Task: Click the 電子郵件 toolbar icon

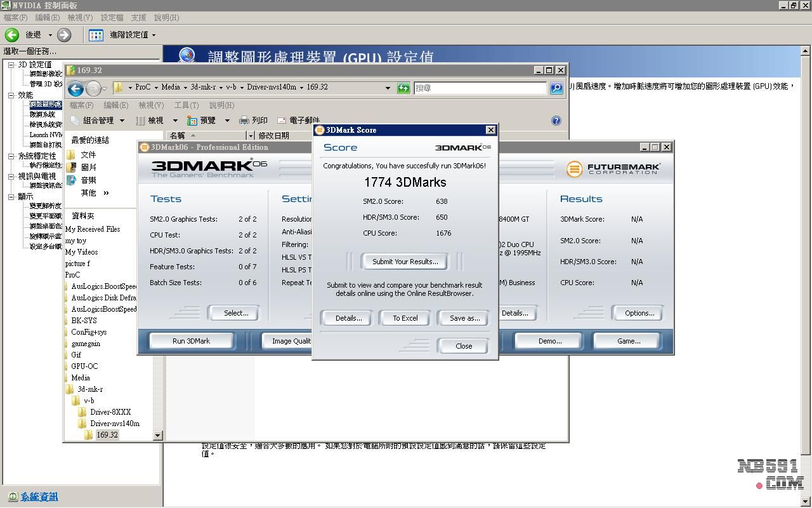Action: [x=282, y=121]
